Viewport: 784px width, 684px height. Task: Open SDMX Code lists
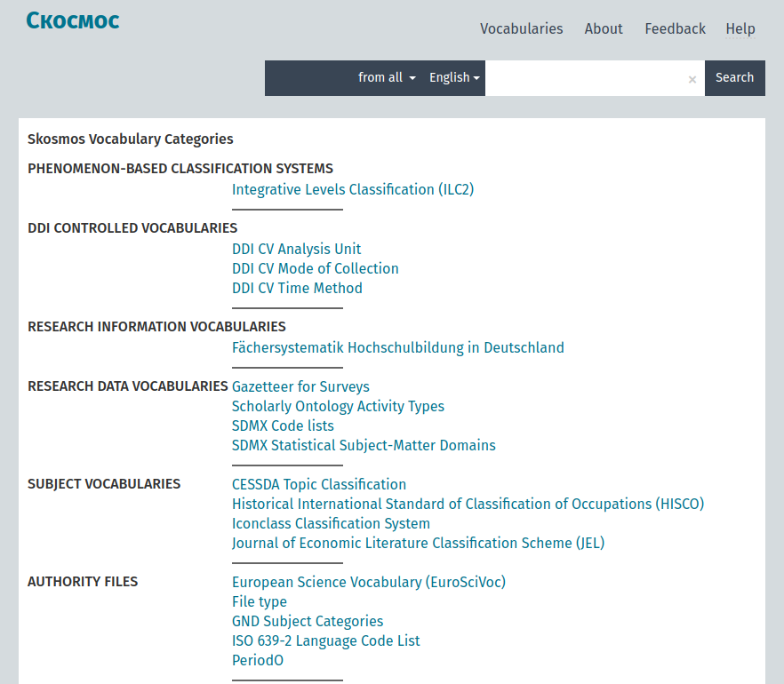283,426
